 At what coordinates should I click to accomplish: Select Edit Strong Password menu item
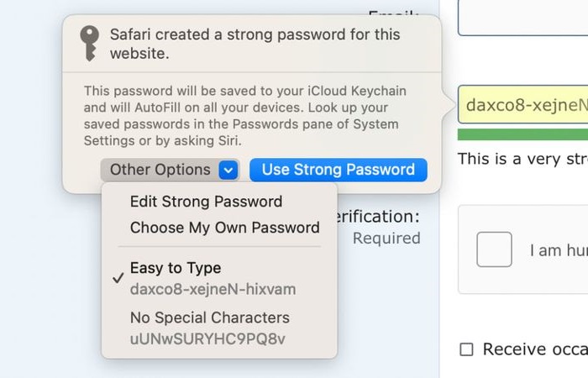tap(207, 202)
